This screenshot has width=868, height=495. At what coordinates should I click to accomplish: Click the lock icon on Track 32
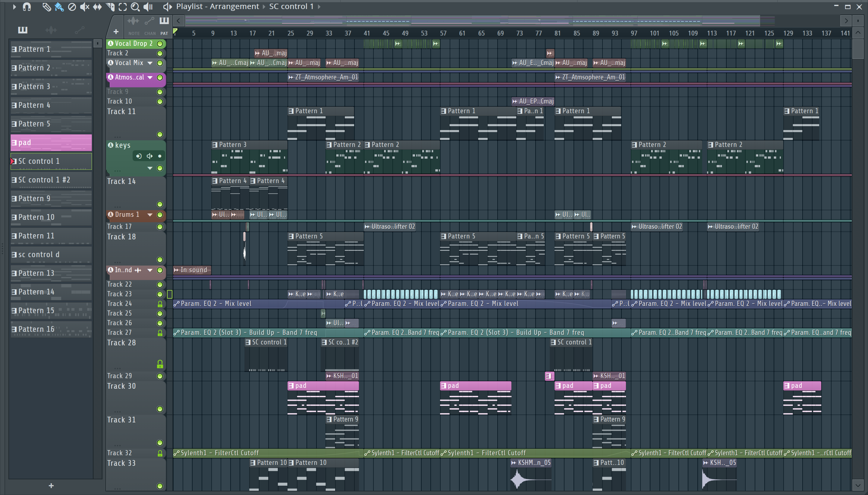pos(160,453)
